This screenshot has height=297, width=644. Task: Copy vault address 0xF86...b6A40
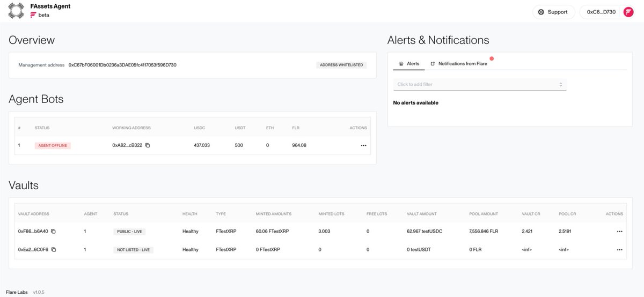53,231
